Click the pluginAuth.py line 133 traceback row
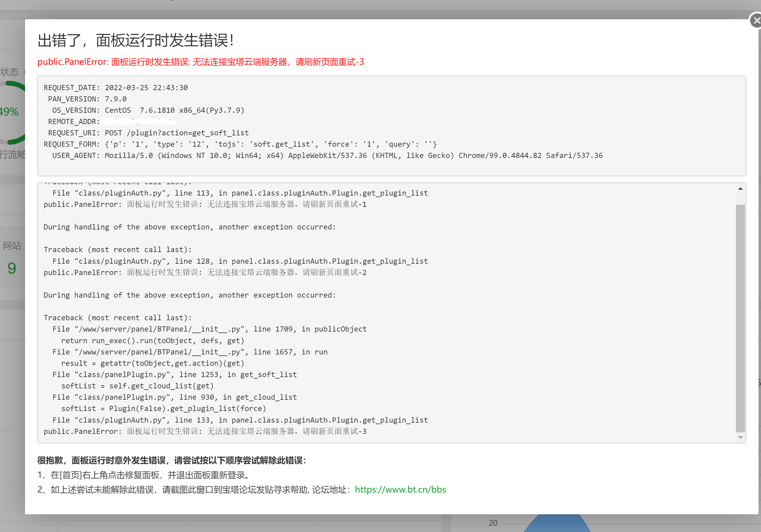The width and height of the screenshot is (761, 532). (x=240, y=420)
